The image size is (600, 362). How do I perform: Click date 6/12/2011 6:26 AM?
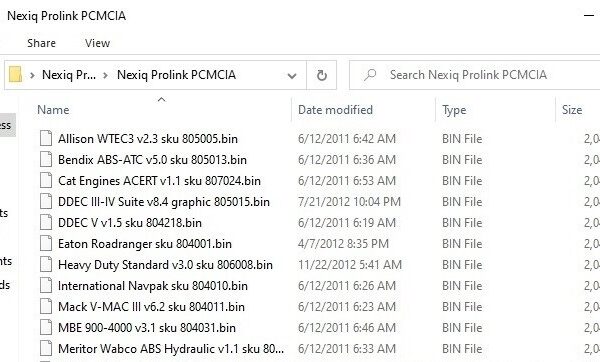coord(347,286)
